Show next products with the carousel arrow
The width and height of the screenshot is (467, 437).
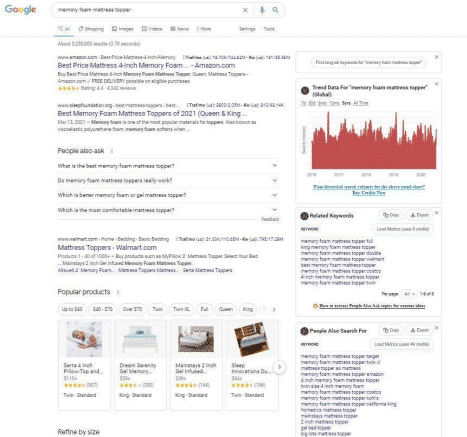click(279, 367)
